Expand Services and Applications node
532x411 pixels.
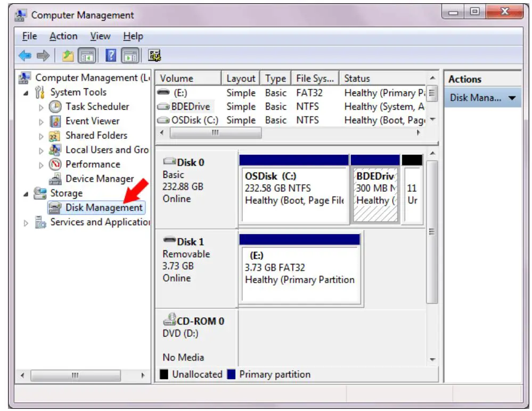[26, 222]
